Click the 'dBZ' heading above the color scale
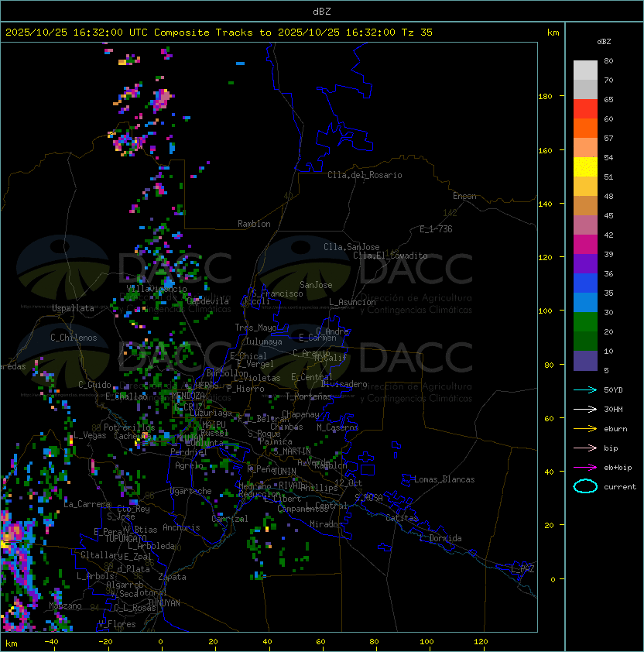The width and height of the screenshot is (644, 652). pos(604,42)
